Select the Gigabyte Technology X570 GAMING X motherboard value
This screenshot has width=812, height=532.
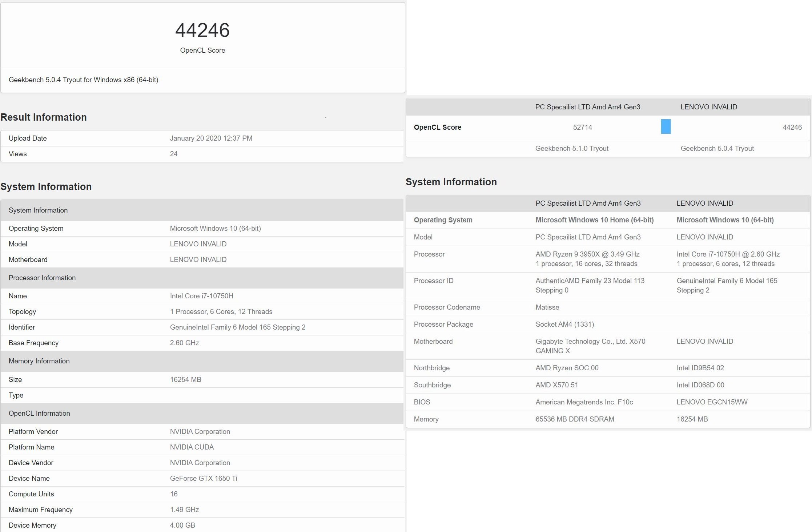(x=590, y=346)
